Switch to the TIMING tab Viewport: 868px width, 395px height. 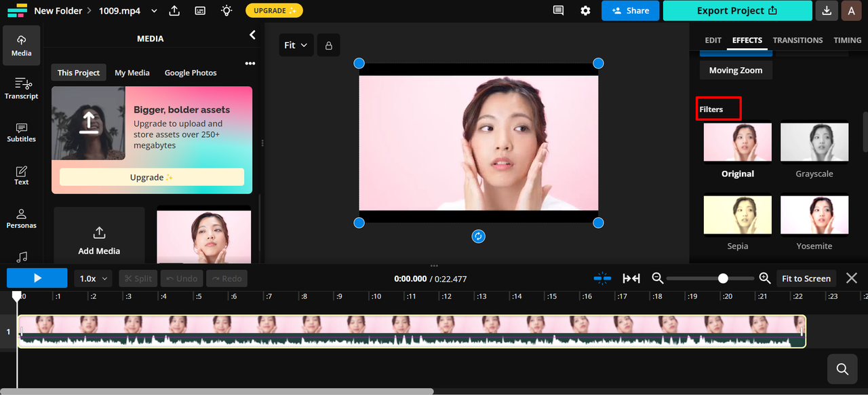pos(847,40)
